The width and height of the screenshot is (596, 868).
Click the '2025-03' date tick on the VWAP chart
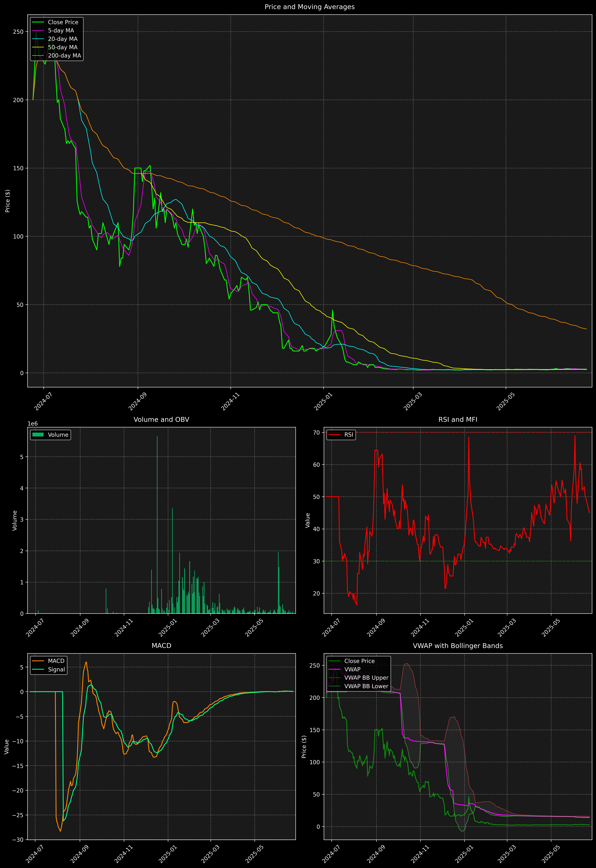(507, 854)
